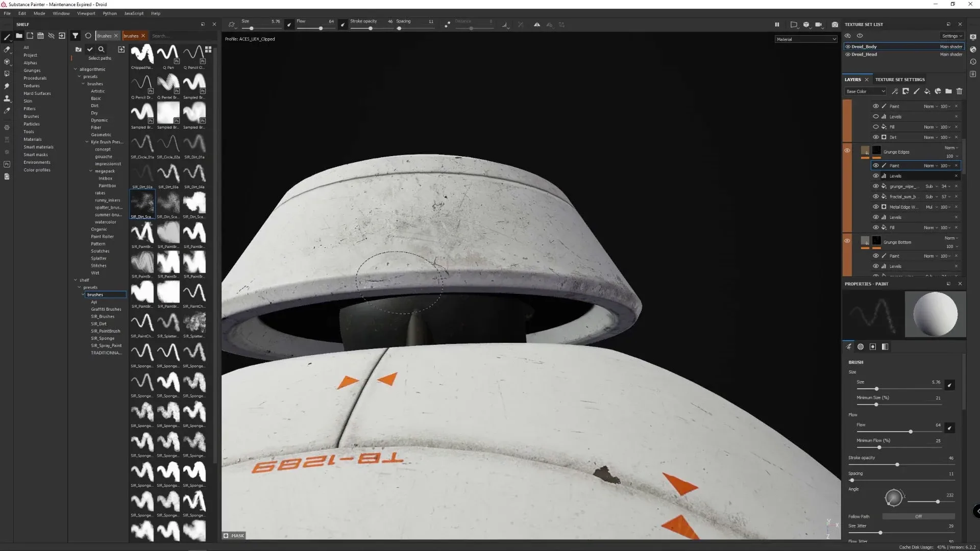Pause the viewport rendering engine

[777, 24]
